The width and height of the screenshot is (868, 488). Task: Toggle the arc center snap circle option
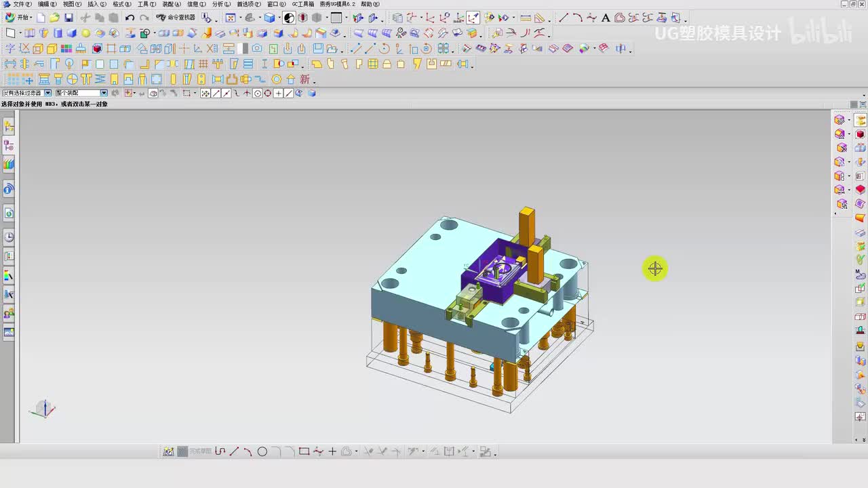258,94
